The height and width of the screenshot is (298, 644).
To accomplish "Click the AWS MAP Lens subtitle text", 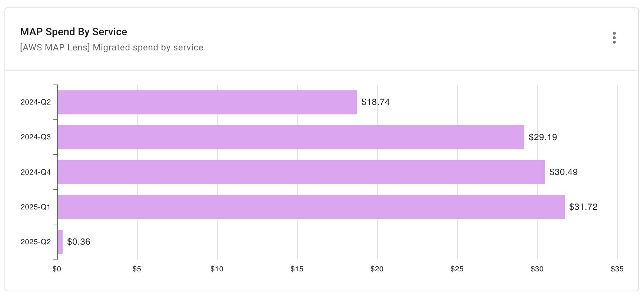I will [x=112, y=47].
